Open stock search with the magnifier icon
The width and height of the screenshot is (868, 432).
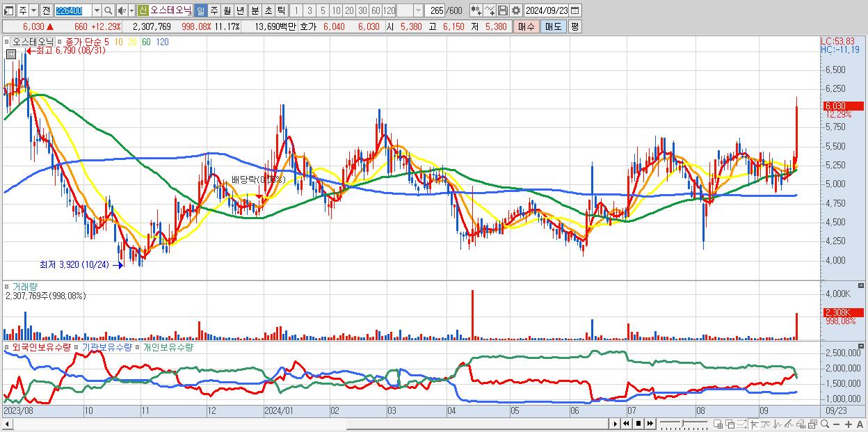(108, 10)
